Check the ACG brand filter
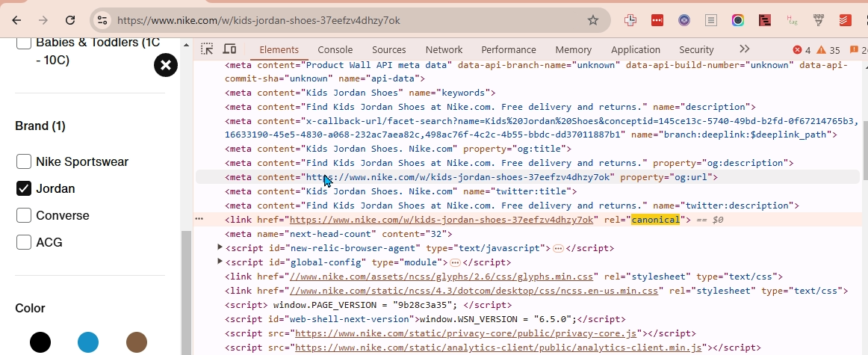The height and width of the screenshot is (355, 868). pyautogui.click(x=24, y=243)
